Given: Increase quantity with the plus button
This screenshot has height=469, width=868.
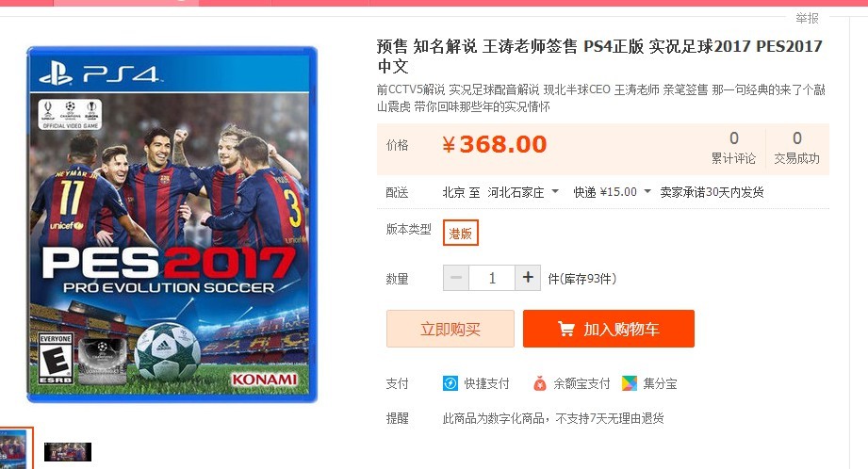Looking at the screenshot, I should click(x=528, y=278).
